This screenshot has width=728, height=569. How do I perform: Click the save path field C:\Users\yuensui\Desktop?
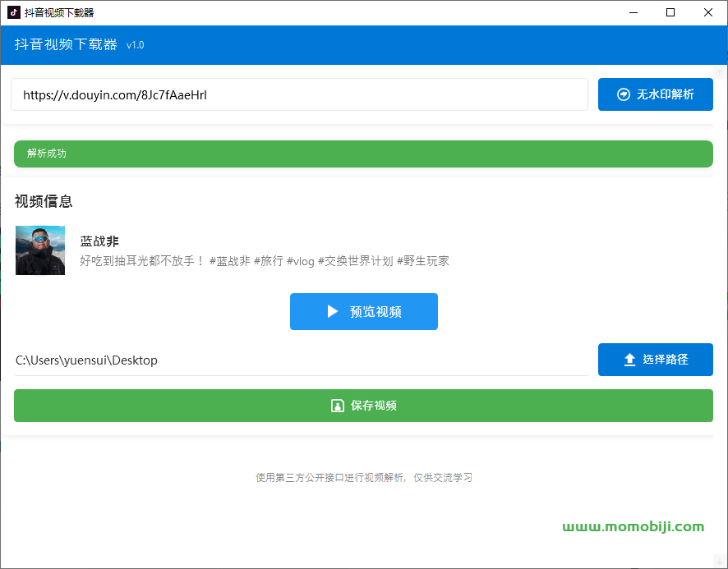302,360
